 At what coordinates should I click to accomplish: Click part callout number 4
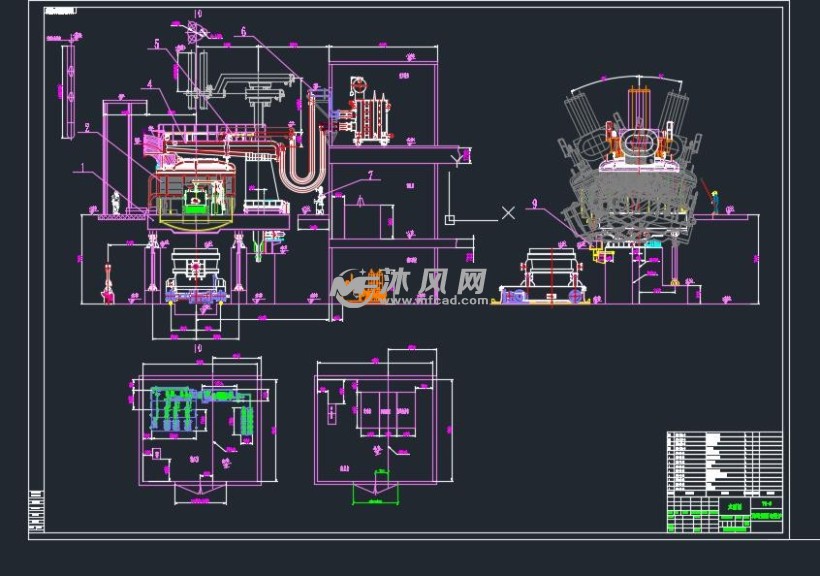[148, 85]
